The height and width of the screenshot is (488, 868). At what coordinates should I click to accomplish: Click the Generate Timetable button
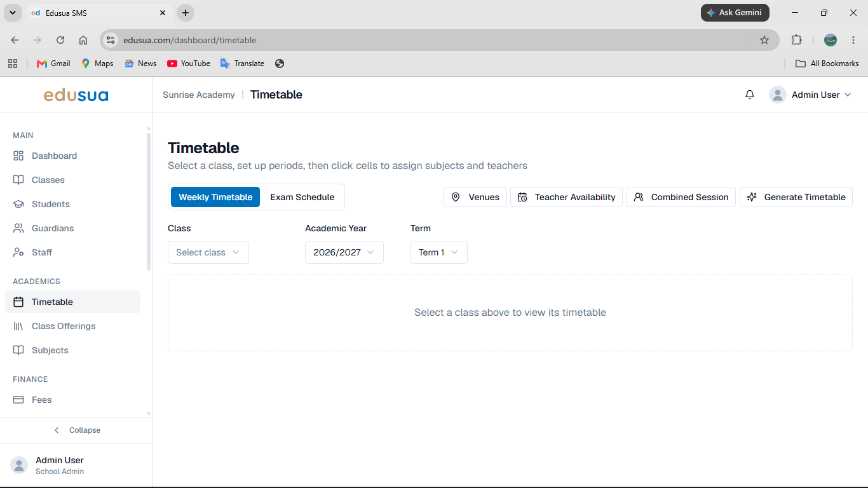click(x=796, y=197)
